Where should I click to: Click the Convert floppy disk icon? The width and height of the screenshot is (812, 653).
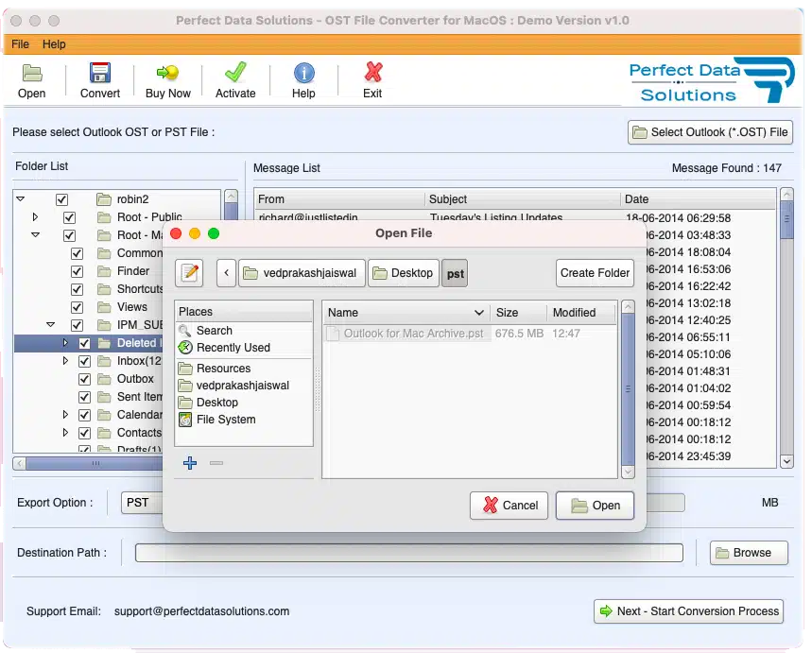[x=100, y=73]
